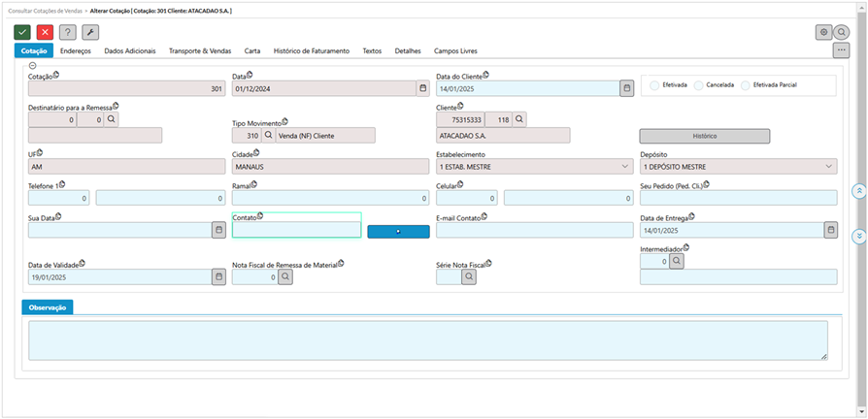Image resolution: width=868 pixels, height=419 pixels.
Task: Click the magnifier search icon at top right
Action: point(842,32)
